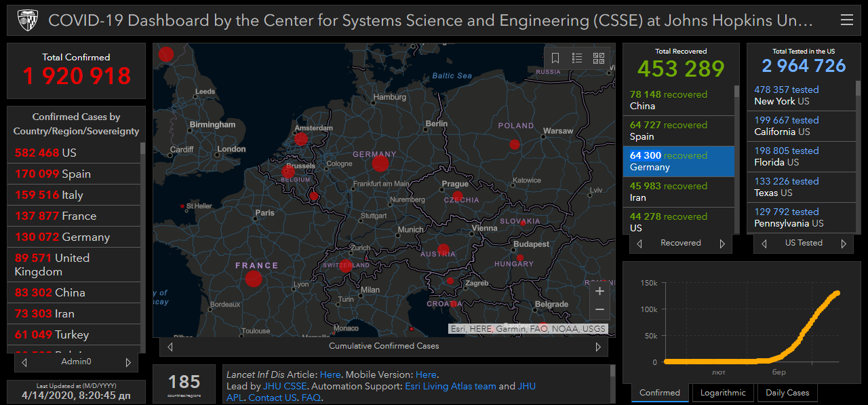Click the red marker on Austria
868x405 pixels.
pyautogui.click(x=443, y=249)
